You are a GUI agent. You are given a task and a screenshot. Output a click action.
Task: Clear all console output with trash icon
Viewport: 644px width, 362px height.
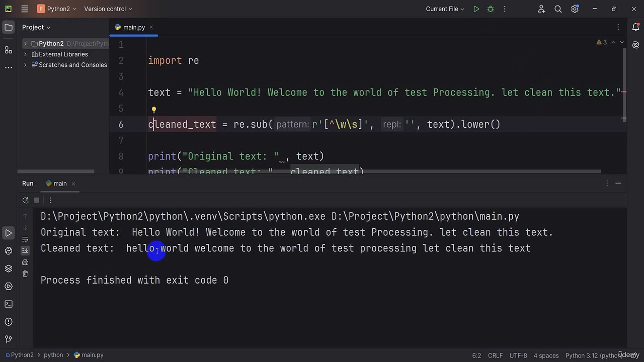[25, 274]
